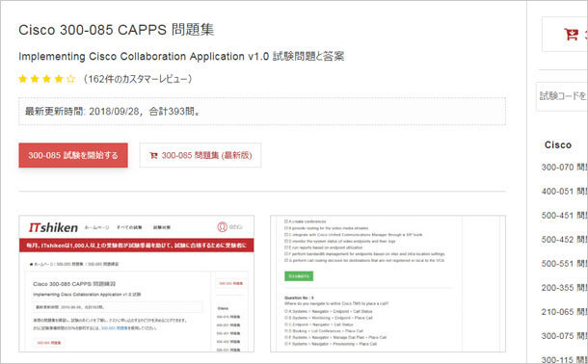Open the 300-070 sidebar link

click(x=564, y=167)
